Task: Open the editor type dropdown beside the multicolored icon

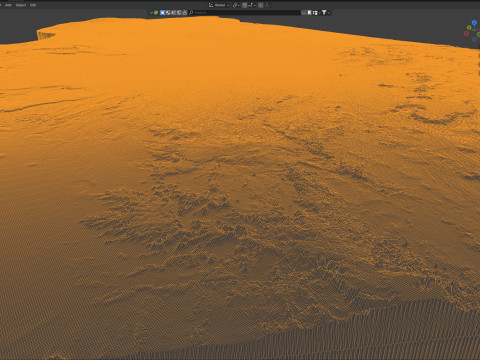Action: pyautogui.click(x=151, y=13)
